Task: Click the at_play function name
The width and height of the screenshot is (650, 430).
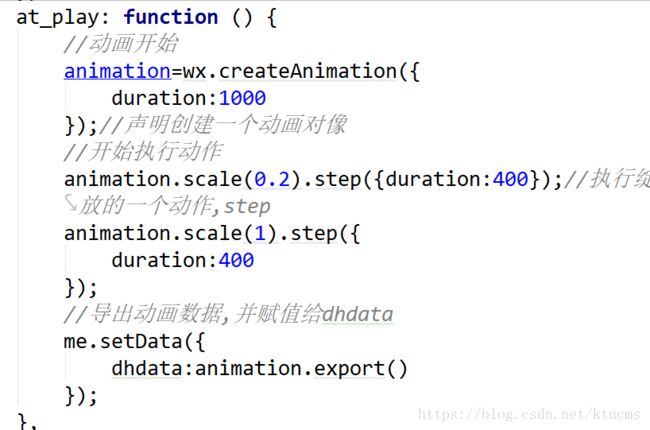Action: pyautogui.click(x=56, y=17)
